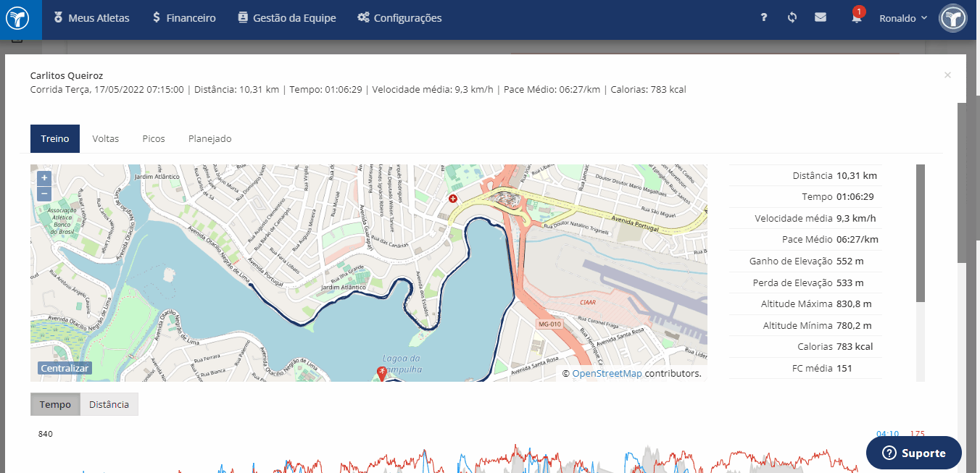Switch to the Planejado tab
This screenshot has width=980, height=473.
(x=209, y=138)
